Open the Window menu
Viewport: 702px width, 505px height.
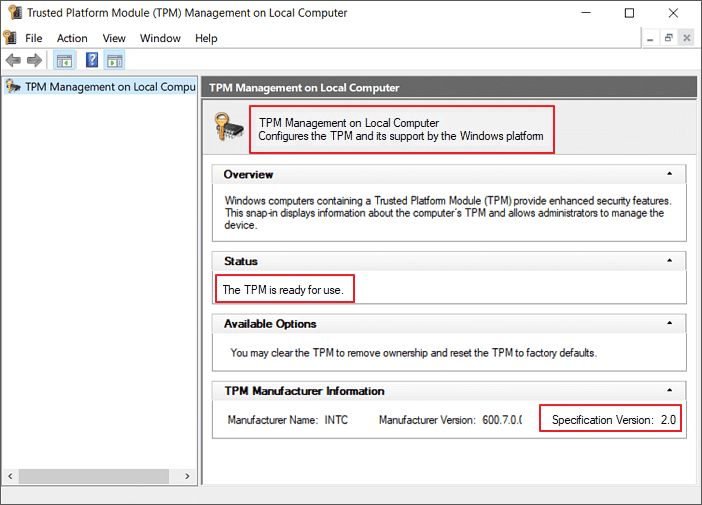[160, 38]
